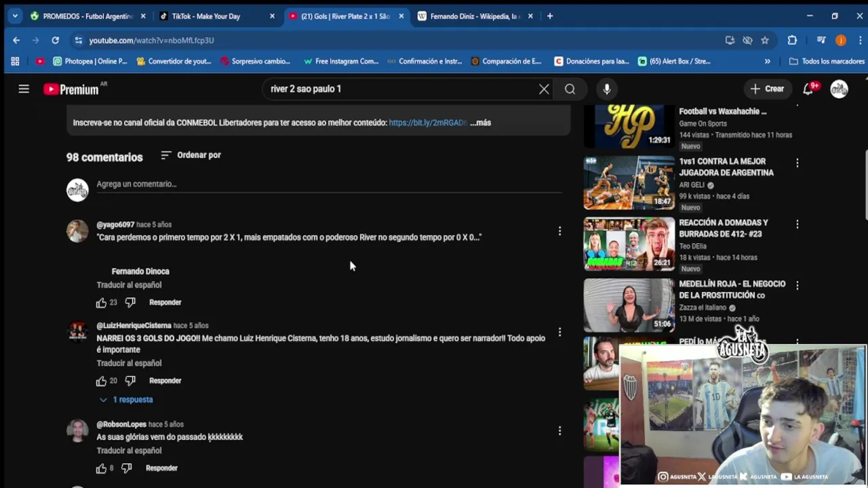The height and width of the screenshot is (488, 868).
Task: Open account avatar menu on YouTube
Action: tap(840, 89)
